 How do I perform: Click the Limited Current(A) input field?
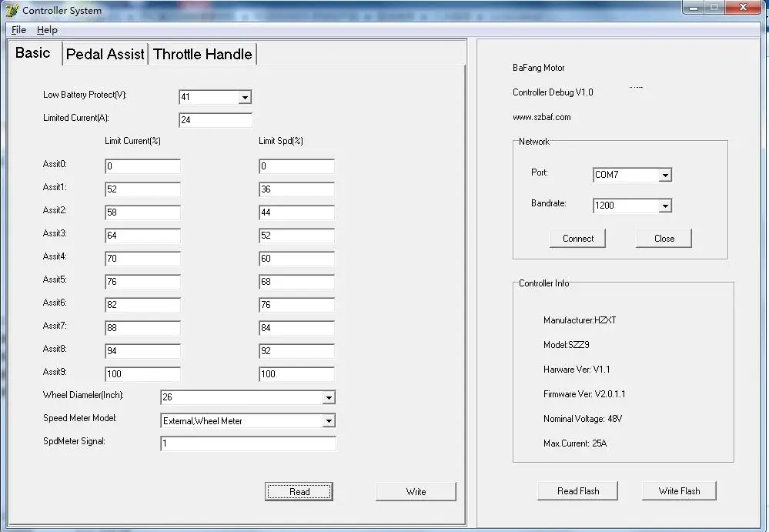click(216, 120)
